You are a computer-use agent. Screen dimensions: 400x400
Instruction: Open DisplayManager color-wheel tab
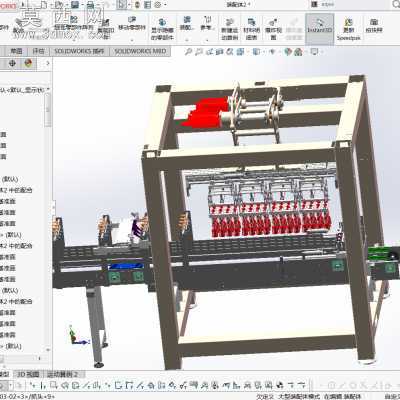(28, 63)
